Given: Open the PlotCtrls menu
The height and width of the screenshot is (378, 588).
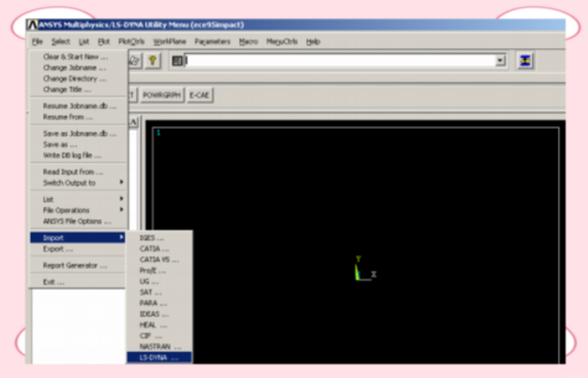Looking at the screenshot, I should coord(132,41).
